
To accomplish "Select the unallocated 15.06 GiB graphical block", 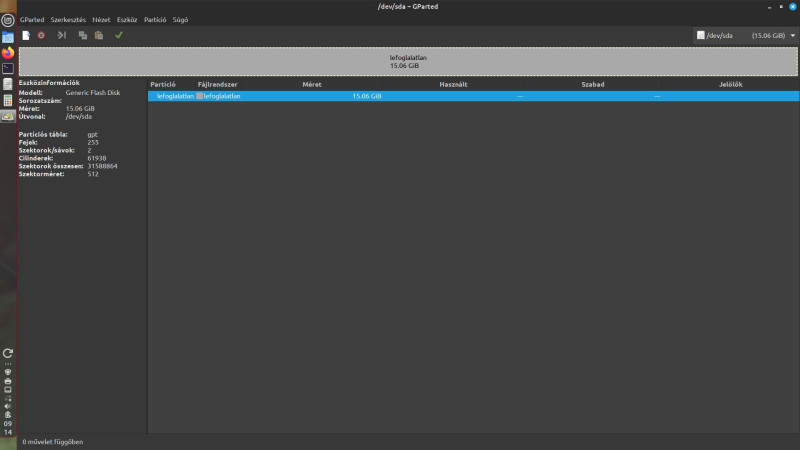I will (x=408, y=62).
